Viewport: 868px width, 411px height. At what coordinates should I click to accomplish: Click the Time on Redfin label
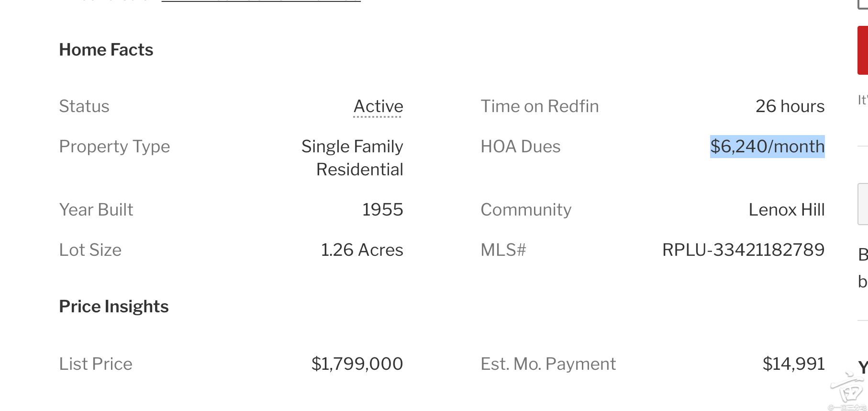click(539, 106)
